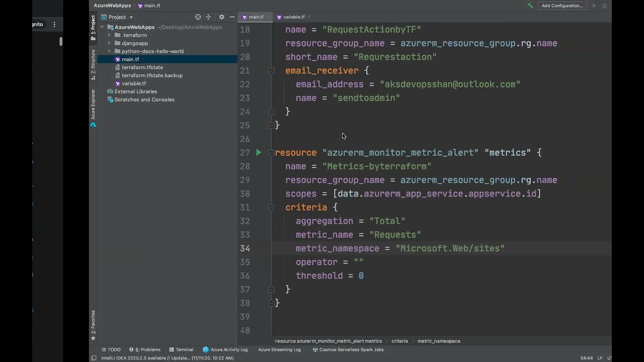Select Scratches and Consoles node

(144, 100)
